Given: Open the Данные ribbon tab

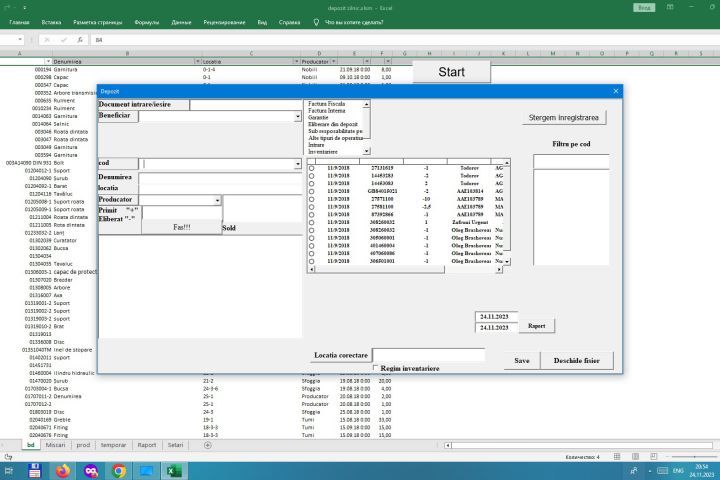Looking at the screenshot, I should point(181,22).
